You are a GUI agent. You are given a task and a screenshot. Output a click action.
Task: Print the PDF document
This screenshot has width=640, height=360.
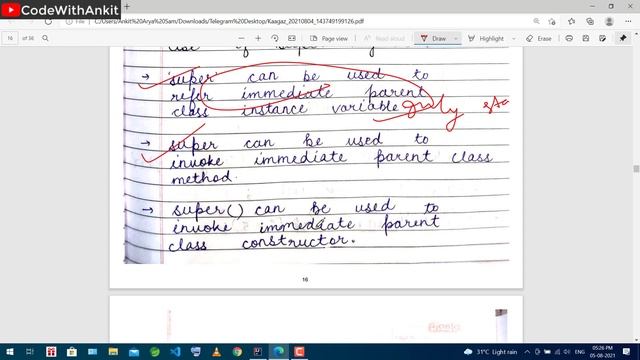[x=569, y=38]
